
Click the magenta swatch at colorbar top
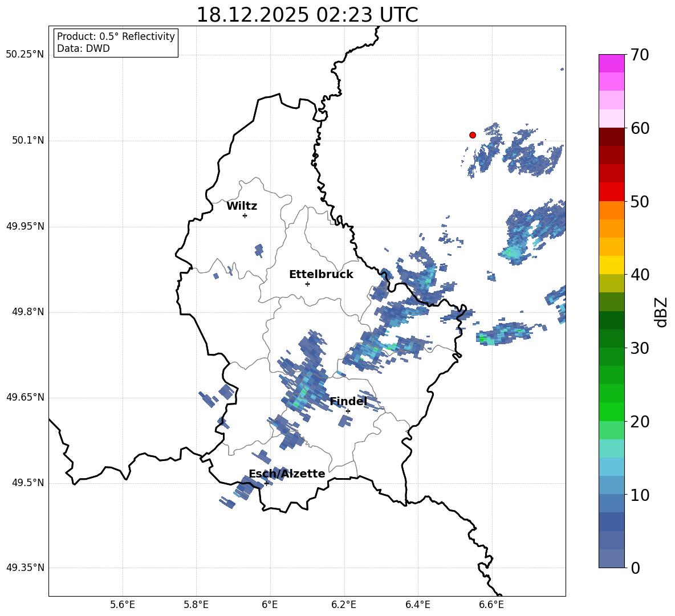click(x=611, y=63)
